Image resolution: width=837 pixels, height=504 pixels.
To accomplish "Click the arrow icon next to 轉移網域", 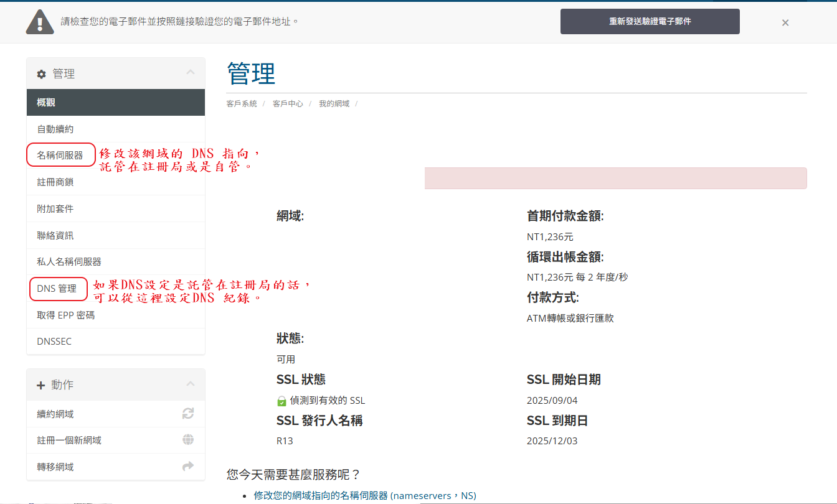I will 188,466.
